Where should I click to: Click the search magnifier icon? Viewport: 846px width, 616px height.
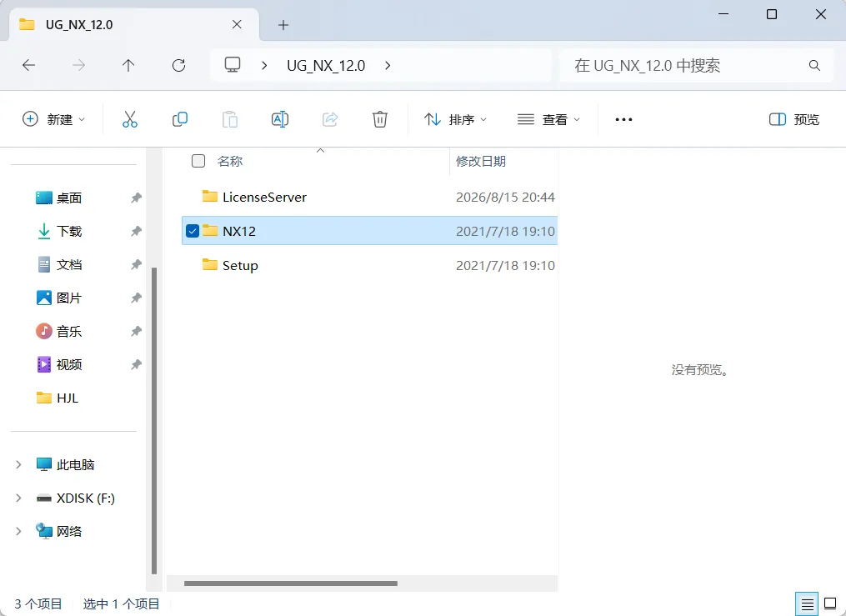pyautogui.click(x=814, y=66)
